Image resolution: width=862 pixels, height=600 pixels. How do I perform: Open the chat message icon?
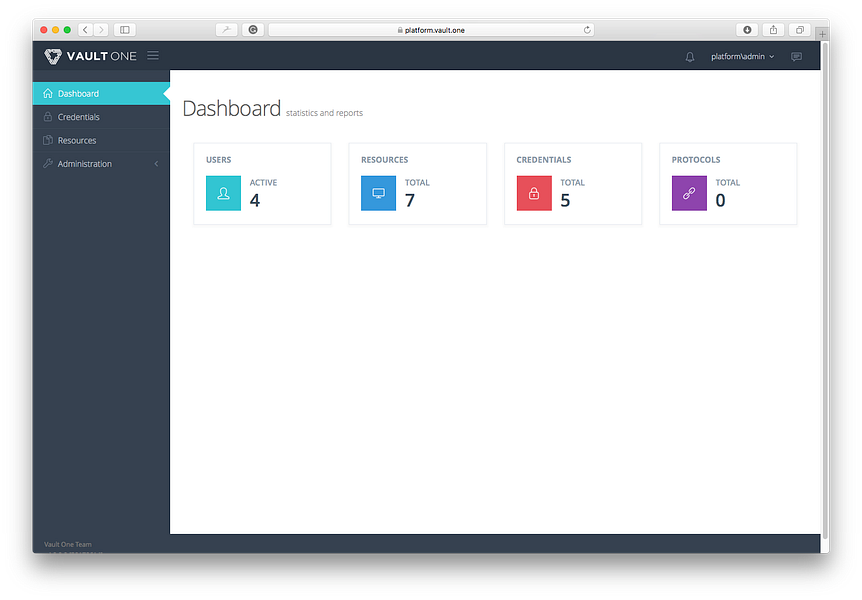tap(796, 57)
